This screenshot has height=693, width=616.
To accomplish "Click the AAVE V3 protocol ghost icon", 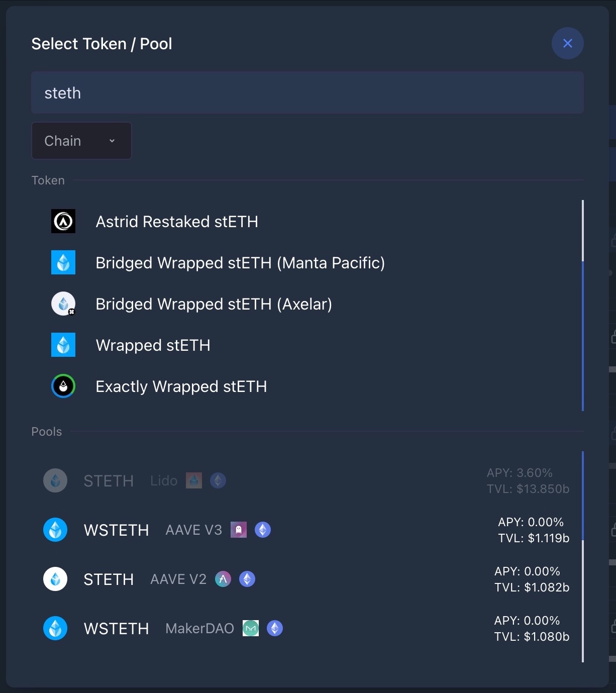I will point(239,530).
